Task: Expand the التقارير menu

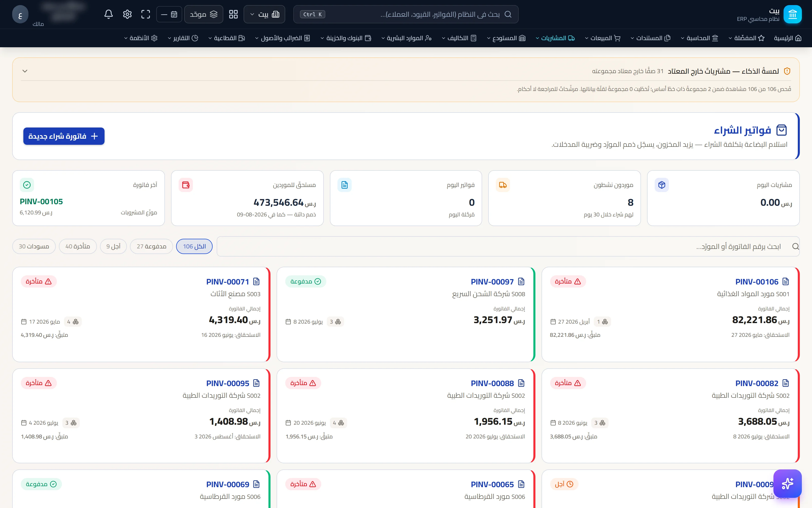Action: pos(183,38)
